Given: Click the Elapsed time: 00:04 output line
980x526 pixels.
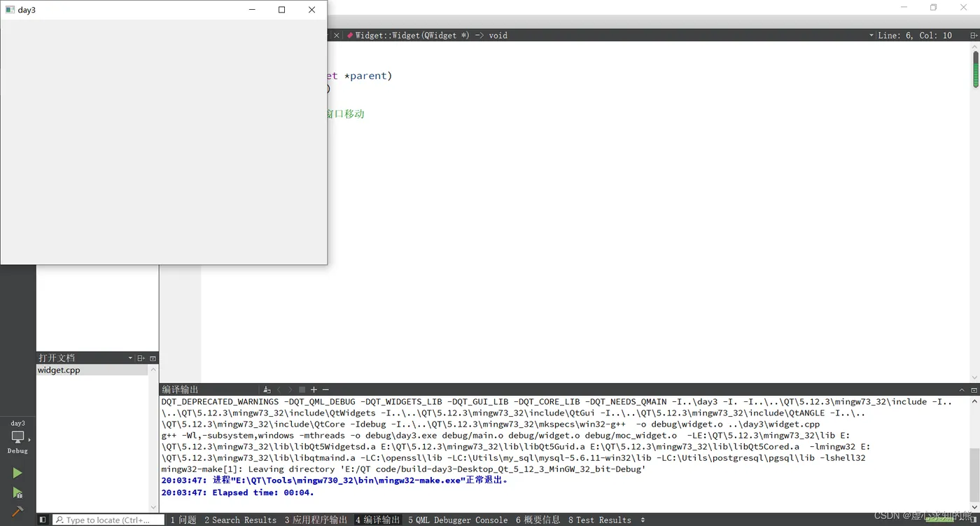Looking at the screenshot, I should [x=237, y=492].
